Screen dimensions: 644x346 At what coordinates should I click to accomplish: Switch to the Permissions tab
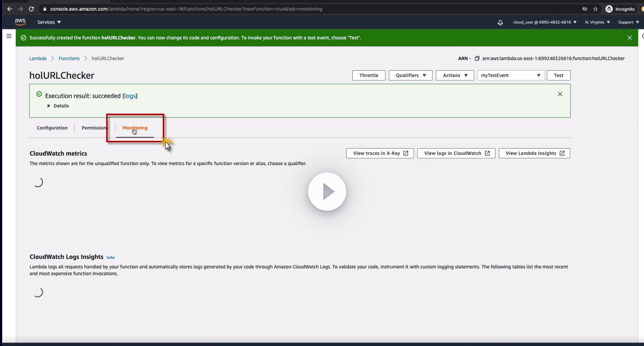point(95,128)
